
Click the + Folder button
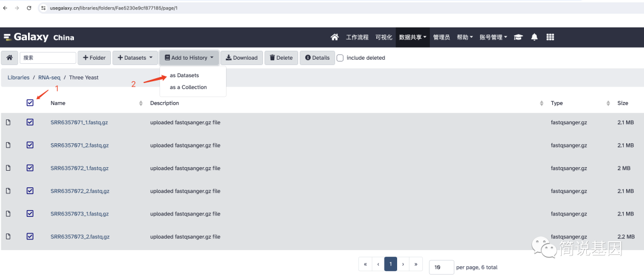pyautogui.click(x=94, y=58)
